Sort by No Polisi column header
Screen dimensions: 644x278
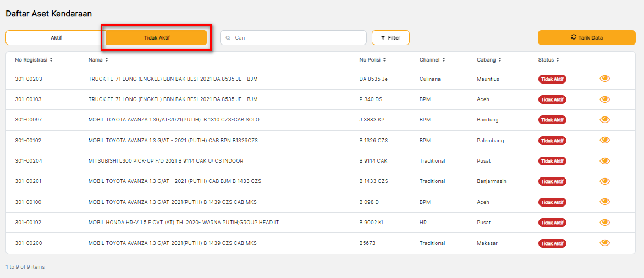pyautogui.click(x=372, y=60)
